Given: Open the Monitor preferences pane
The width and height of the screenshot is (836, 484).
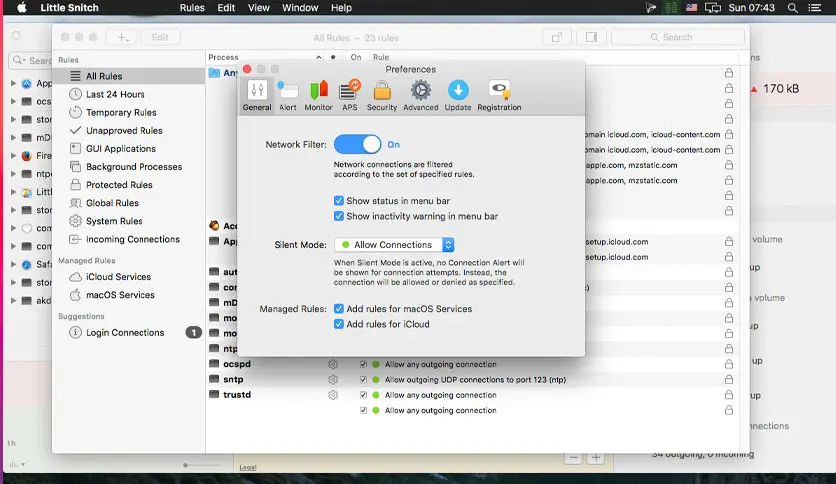Looking at the screenshot, I should coord(318,96).
